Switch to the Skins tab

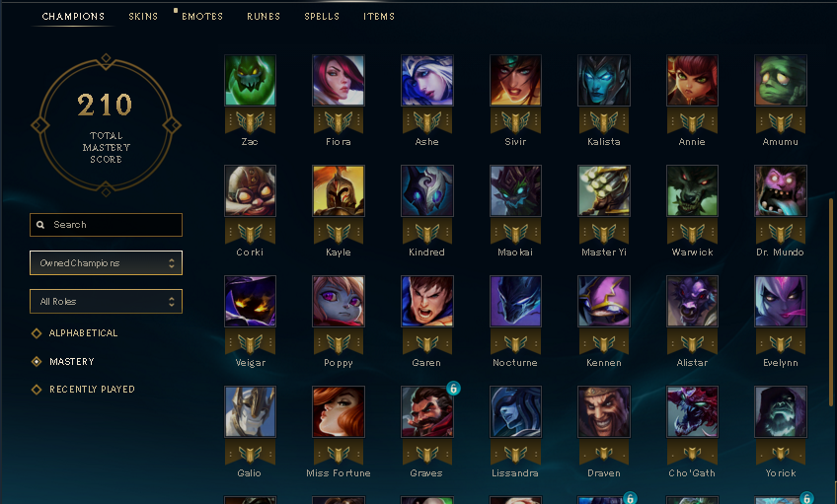(143, 17)
